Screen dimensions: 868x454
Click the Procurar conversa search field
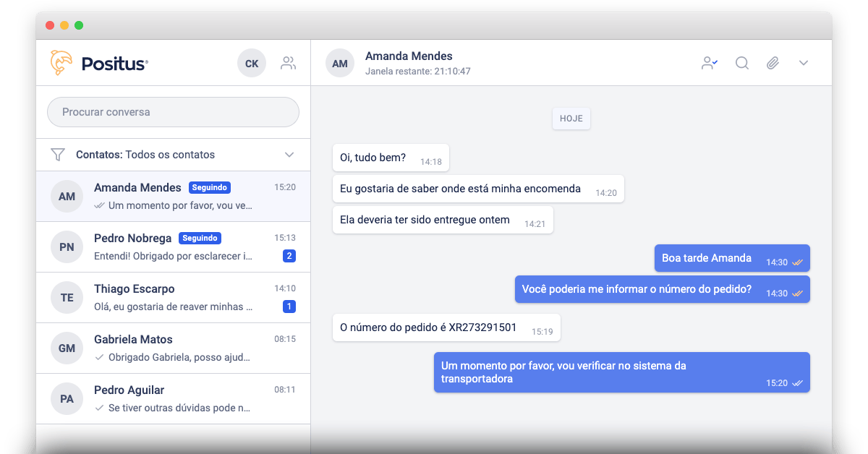click(x=173, y=112)
